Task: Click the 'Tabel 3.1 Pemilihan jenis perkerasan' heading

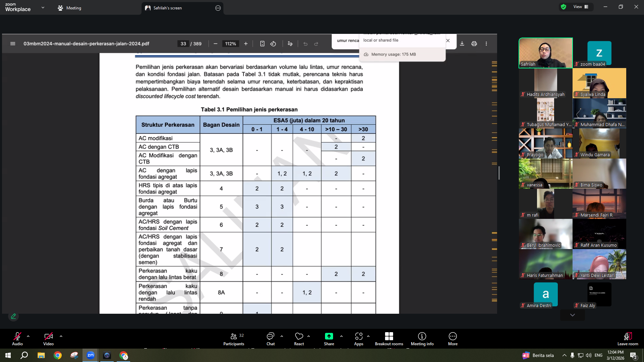Action: [249, 110]
